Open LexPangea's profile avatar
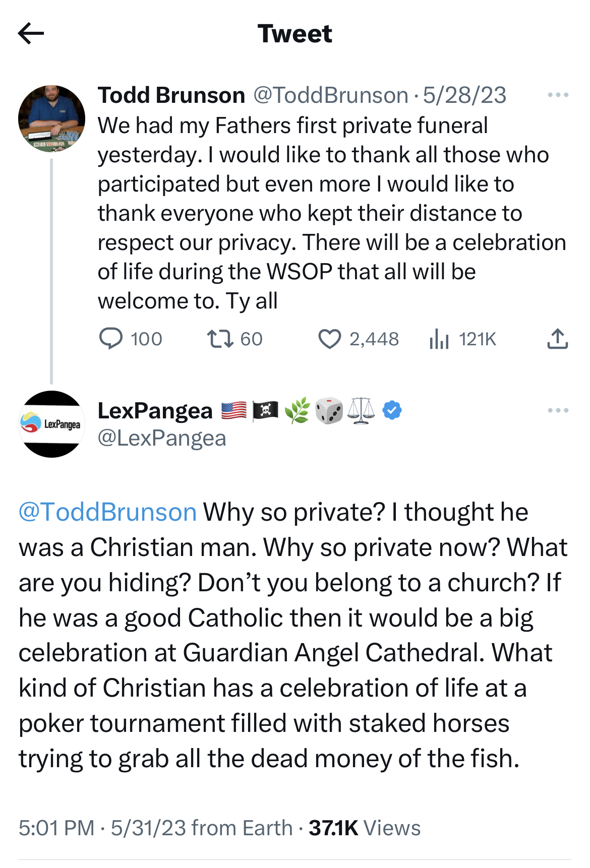Image resolution: width=590 pixels, height=868 pixels. point(51,424)
